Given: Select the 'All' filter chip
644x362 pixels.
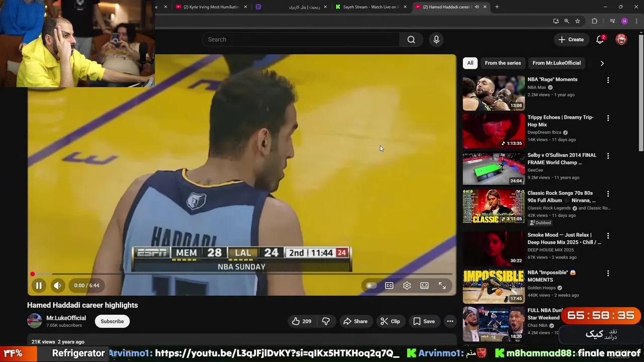Looking at the screenshot, I should [470, 63].
